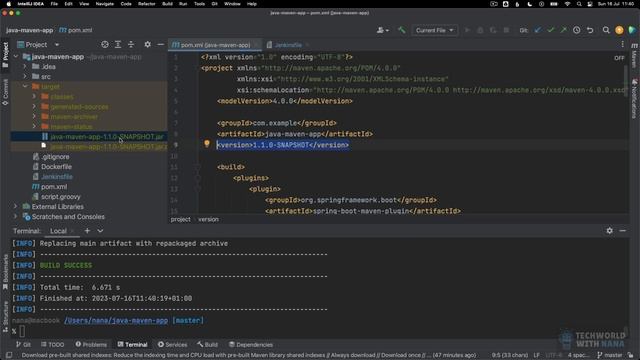The width and height of the screenshot is (640, 360).
Task: Expand the generated-sources folder
Action: pyautogui.click(x=34, y=107)
